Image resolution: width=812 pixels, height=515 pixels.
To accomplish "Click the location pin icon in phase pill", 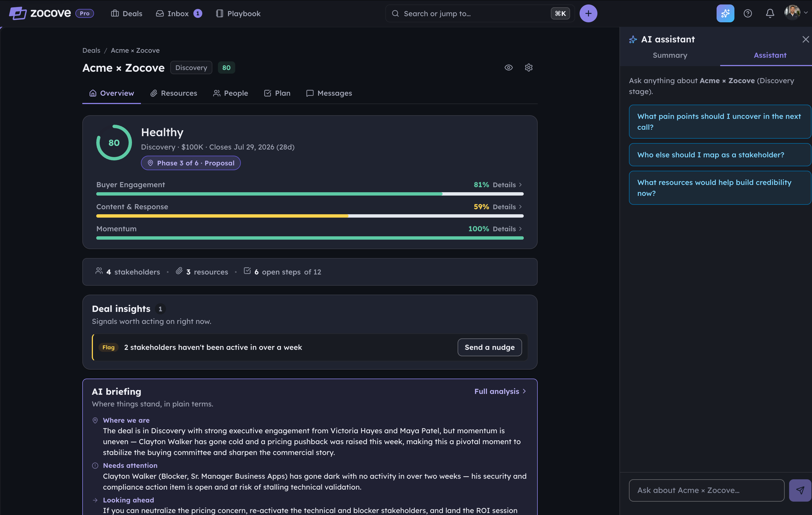I will point(150,163).
